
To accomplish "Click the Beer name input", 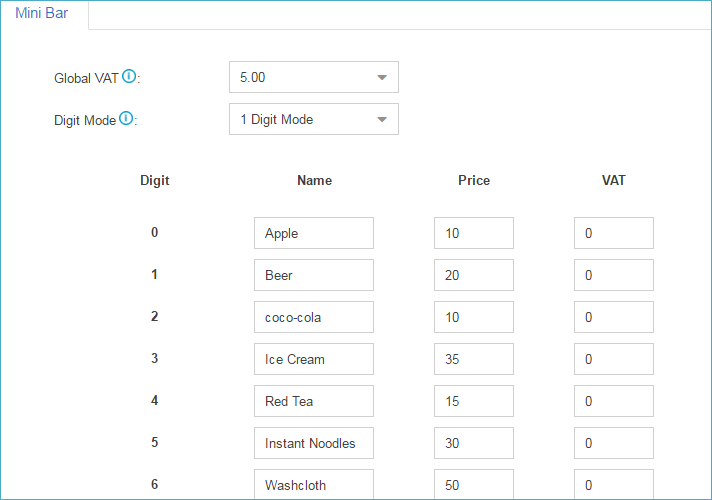I will 313,275.
